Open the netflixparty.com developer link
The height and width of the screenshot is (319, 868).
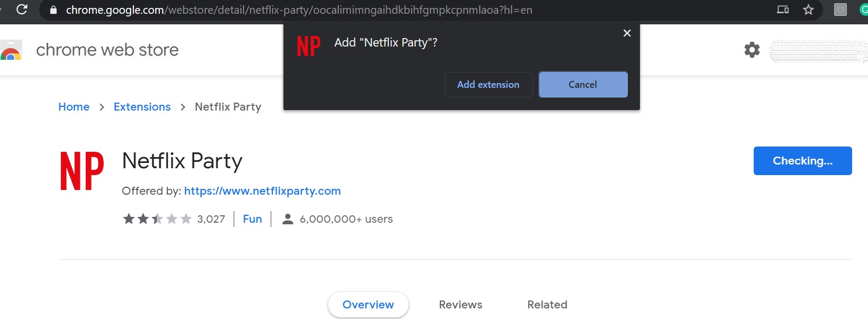(263, 191)
